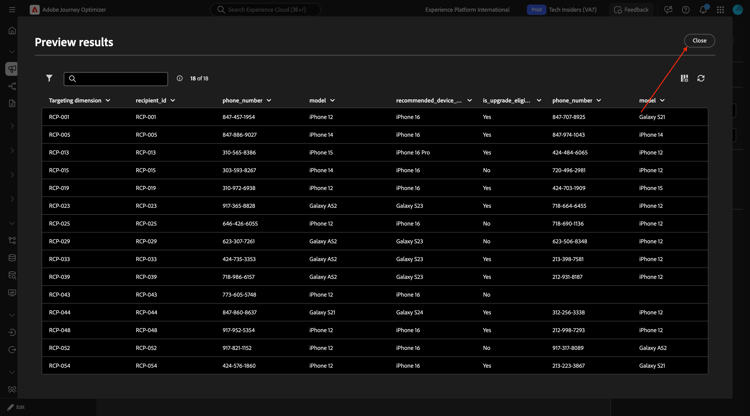Expand the recommended_device column menu

tap(469, 100)
